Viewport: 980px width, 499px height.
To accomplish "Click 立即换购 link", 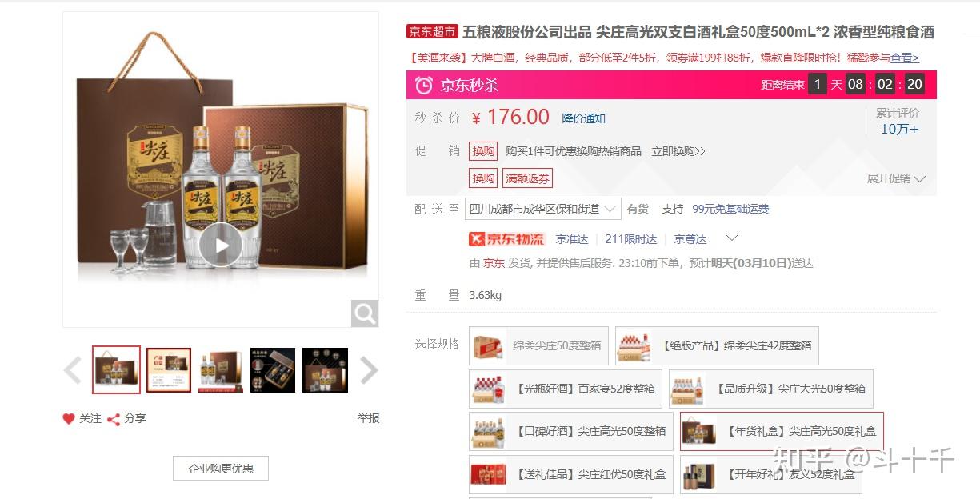I will click(678, 151).
